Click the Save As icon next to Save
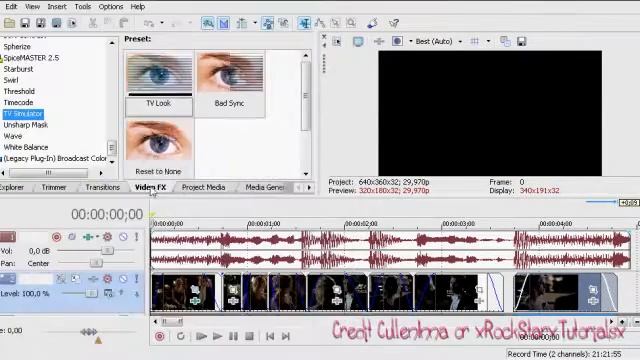Image resolution: width=640 pixels, height=360 pixels. (40, 23)
